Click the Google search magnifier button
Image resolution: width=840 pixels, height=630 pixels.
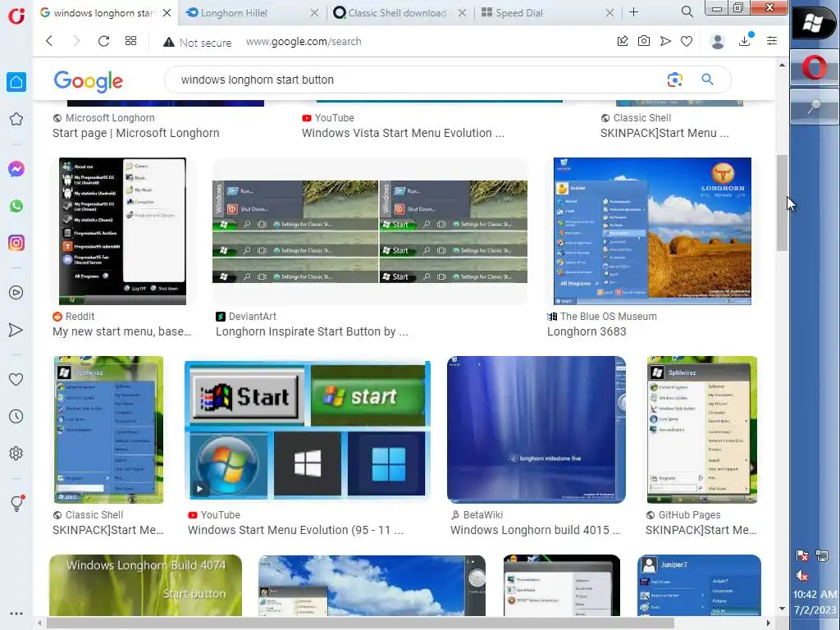(708, 80)
